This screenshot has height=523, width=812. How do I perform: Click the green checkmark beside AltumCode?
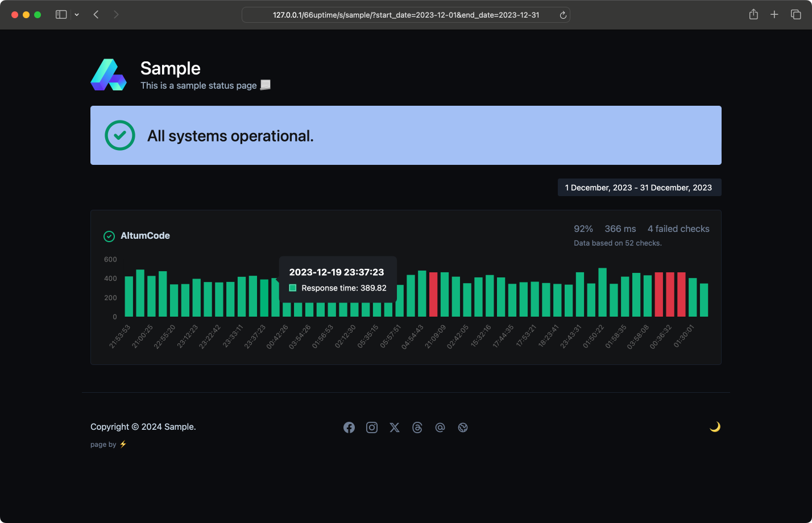pos(109,236)
